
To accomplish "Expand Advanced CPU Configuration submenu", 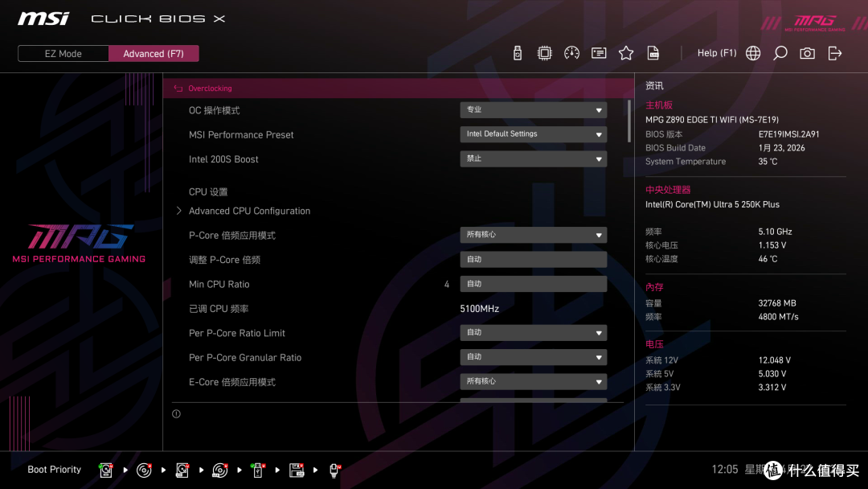I will click(x=249, y=211).
